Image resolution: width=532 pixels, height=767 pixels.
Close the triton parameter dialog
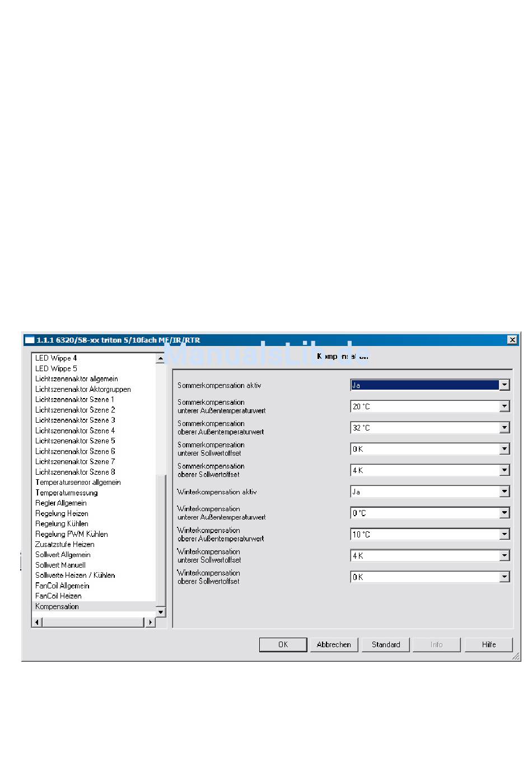pos(512,340)
